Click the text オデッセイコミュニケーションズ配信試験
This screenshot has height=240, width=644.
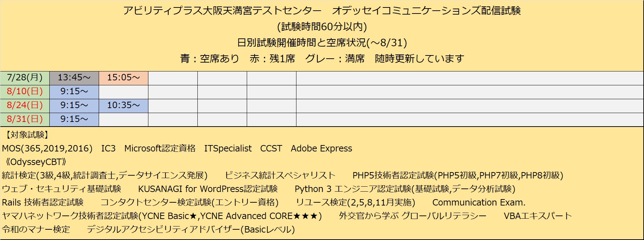coord(426,11)
